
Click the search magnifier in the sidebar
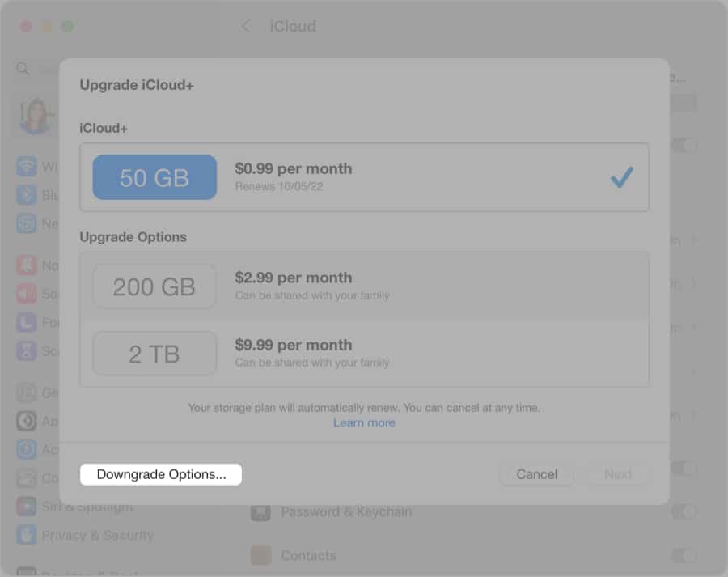point(23,69)
